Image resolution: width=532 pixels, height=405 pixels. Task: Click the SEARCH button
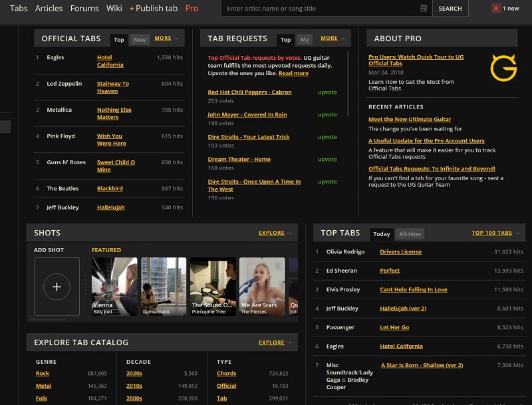[450, 9]
